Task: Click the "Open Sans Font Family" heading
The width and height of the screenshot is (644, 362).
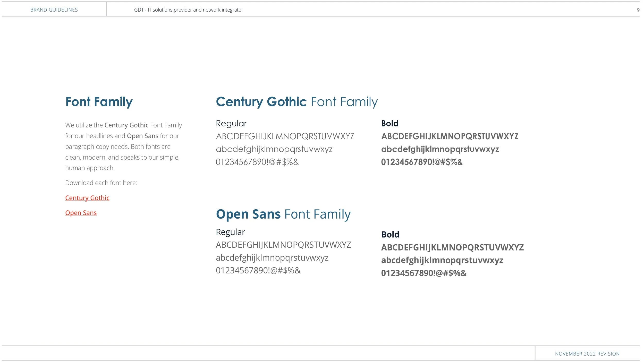Action: pos(283,214)
